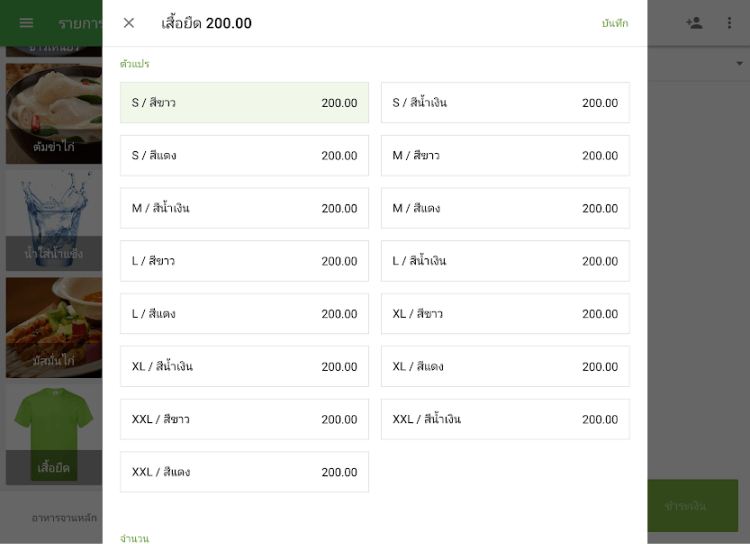750x544 pixels.
Task: Close the เสื้อยืด variant dialog
Action: pyautogui.click(x=129, y=23)
